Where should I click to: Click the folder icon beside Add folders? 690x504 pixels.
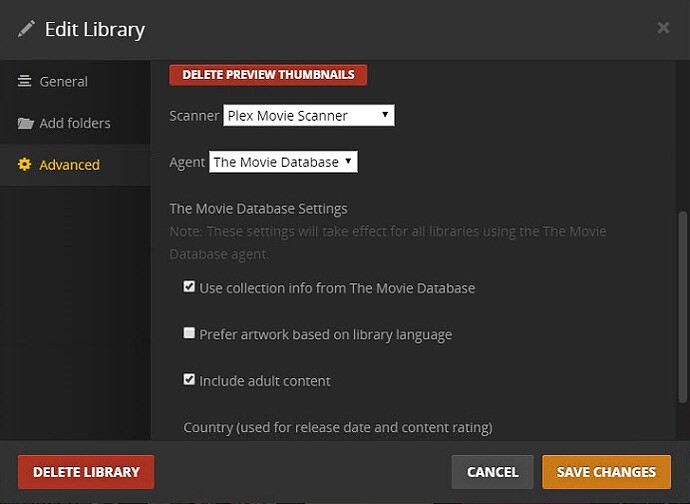tap(26, 123)
